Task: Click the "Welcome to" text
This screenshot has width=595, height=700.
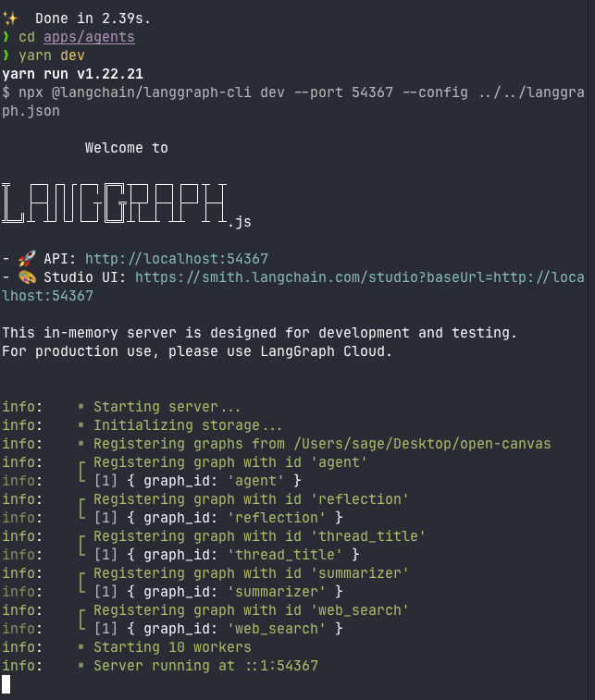Action: 127,148
